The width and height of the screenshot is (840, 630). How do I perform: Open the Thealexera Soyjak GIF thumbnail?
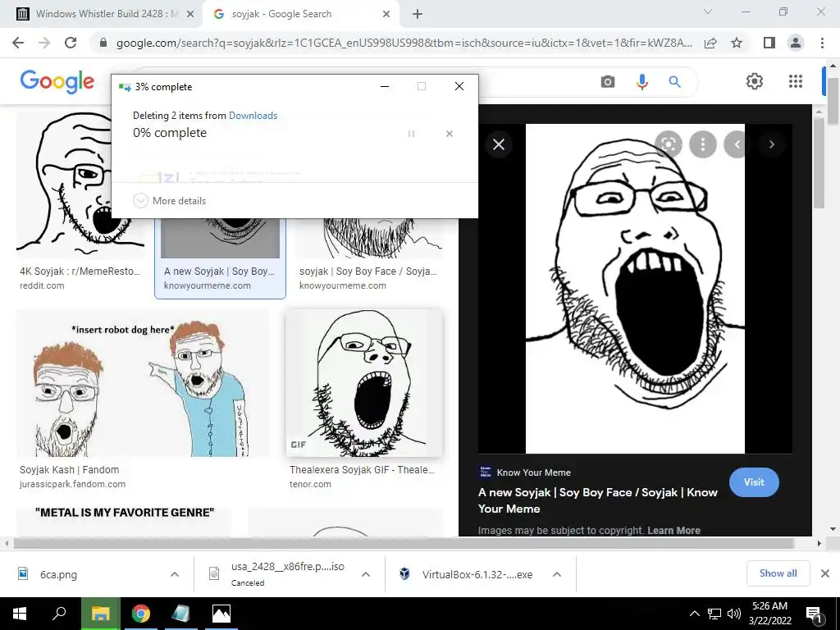pos(364,384)
